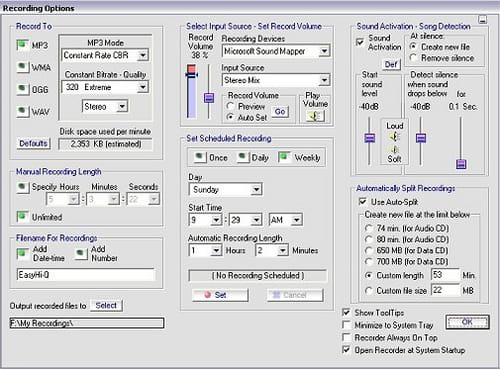This screenshot has width=500, height=369.
Task: Toggle Add Date-time to filename
Action: [x=22, y=254]
